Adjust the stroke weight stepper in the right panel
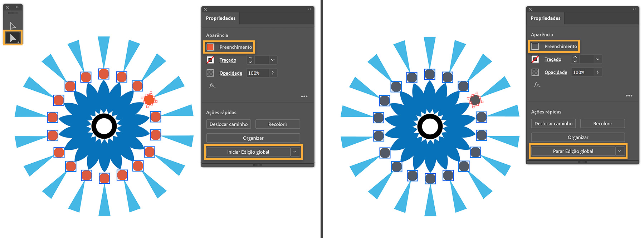Screen dimensions: 644x238 click(575, 59)
